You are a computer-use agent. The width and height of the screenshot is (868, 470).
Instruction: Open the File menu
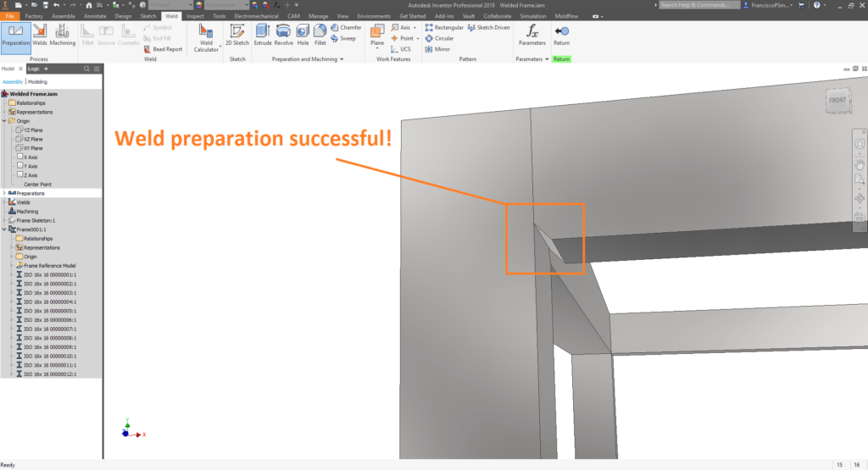pyautogui.click(x=10, y=16)
